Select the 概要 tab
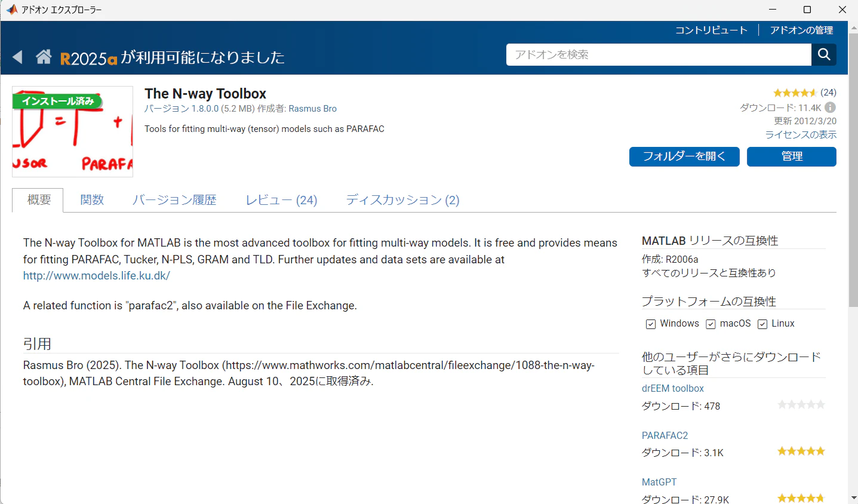Viewport: 858px width, 504px height. (38, 200)
